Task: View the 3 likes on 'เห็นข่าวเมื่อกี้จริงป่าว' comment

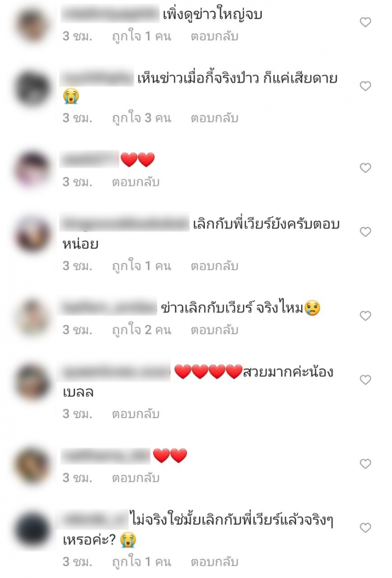Action: pos(142,118)
